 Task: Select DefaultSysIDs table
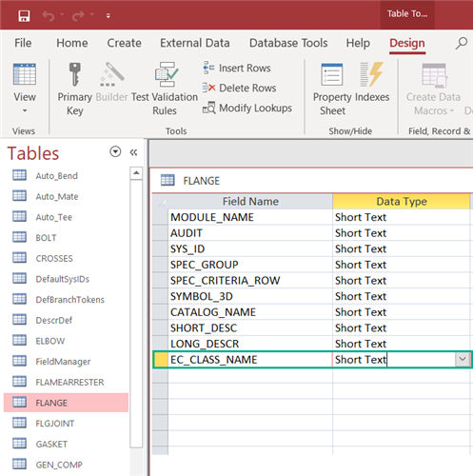63,279
